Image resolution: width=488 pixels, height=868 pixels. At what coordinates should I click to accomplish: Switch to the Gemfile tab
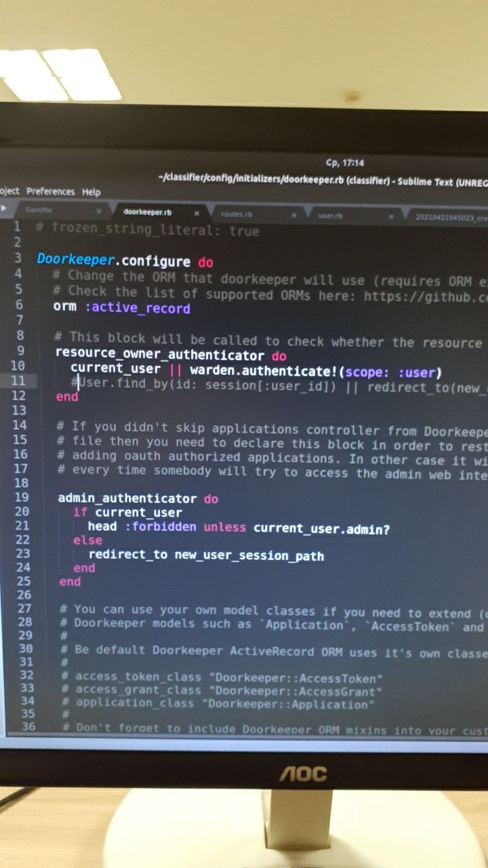pyautogui.click(x=39, y=210)
